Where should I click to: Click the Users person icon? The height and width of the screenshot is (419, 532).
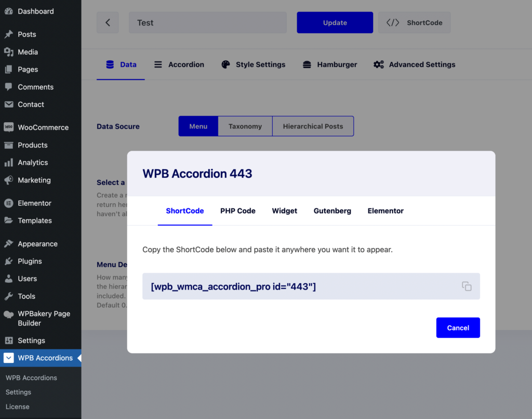[x=9, y=279]
